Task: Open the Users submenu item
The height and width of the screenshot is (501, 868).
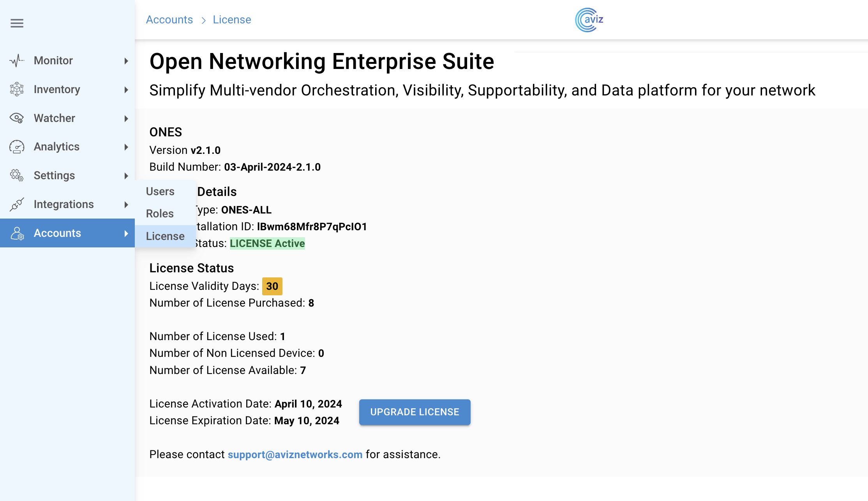Action: [x=160, y=191]
